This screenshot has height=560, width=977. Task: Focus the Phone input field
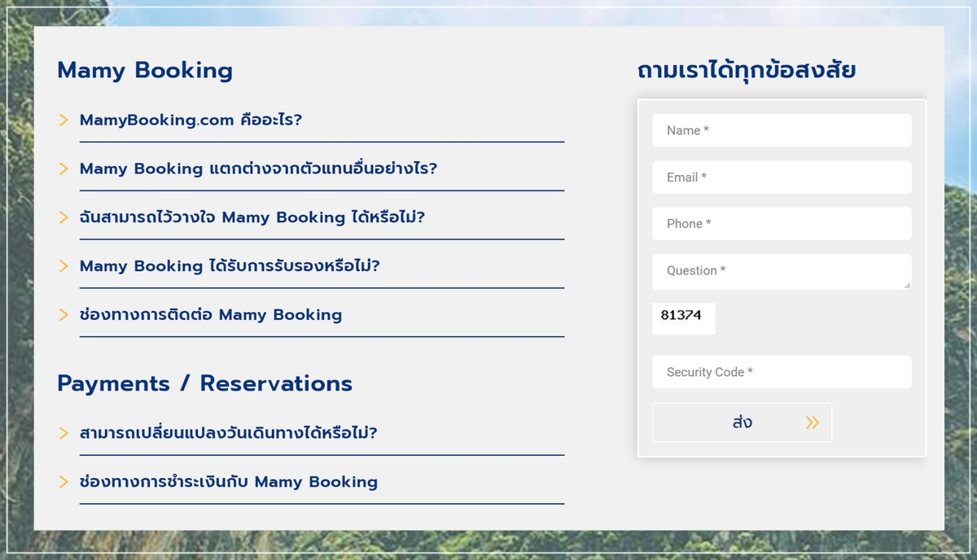[x=782, y=224]
